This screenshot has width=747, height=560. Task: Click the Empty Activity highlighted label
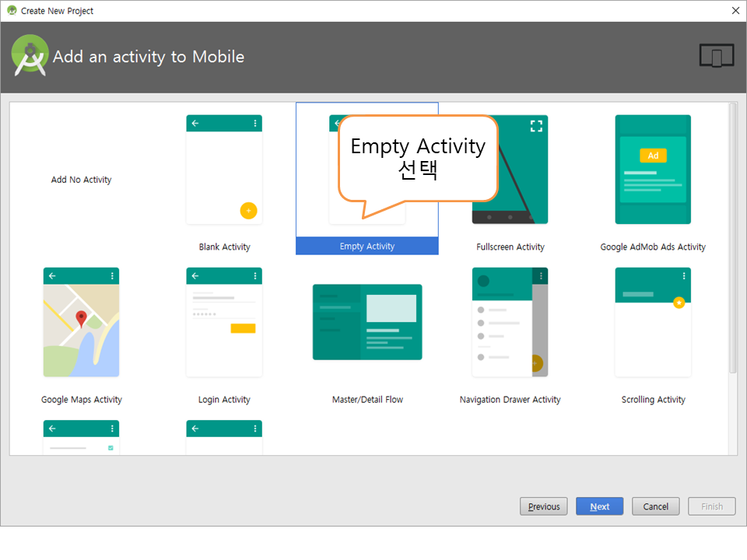pyautogui.click(x=367, y=247)
